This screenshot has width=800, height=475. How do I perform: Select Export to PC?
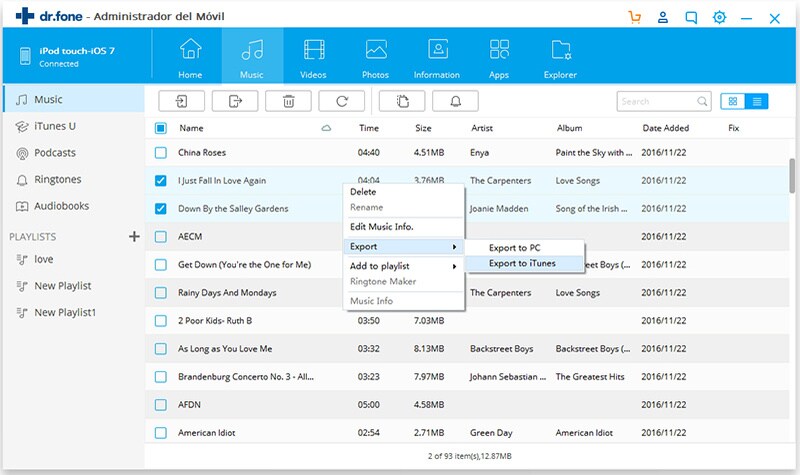pyautogui.click(x=524, y=247)
